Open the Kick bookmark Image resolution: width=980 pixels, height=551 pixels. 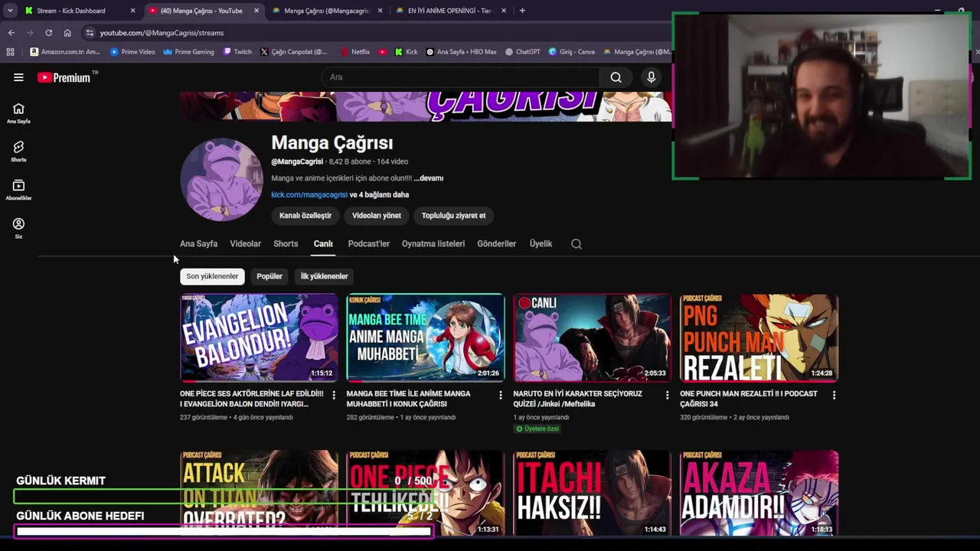coord(407,52)
